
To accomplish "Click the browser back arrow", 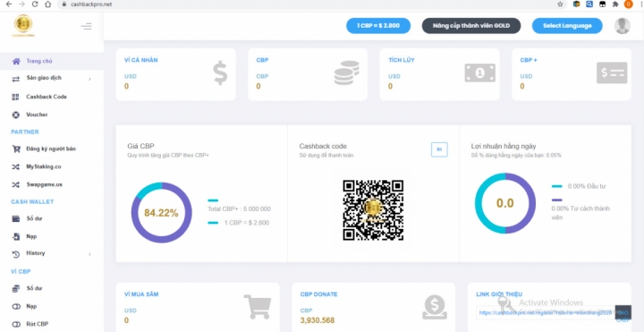I will coord(9,4).
